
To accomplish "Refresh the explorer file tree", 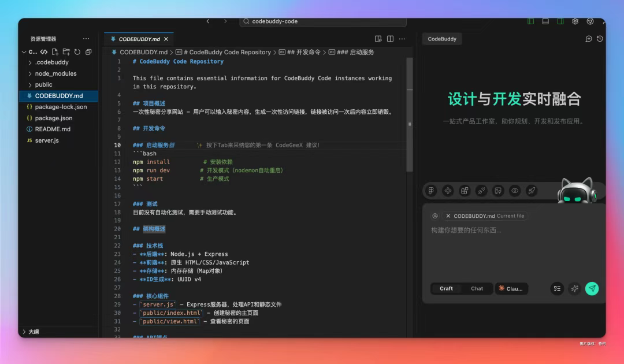I will click(77, 52).
